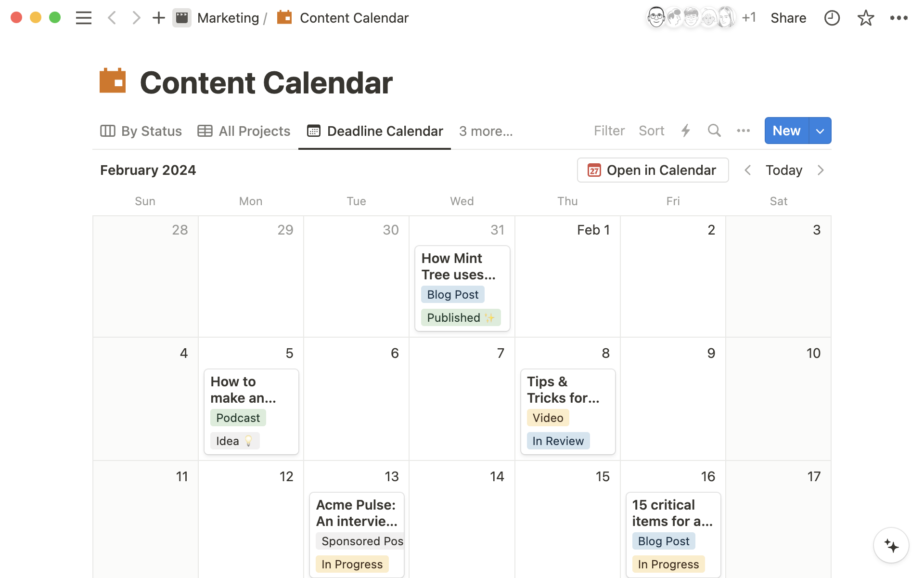This screenshot has width=924, height=578.
Task: Select the All Projects tab
Action: [x=244, y=131]
